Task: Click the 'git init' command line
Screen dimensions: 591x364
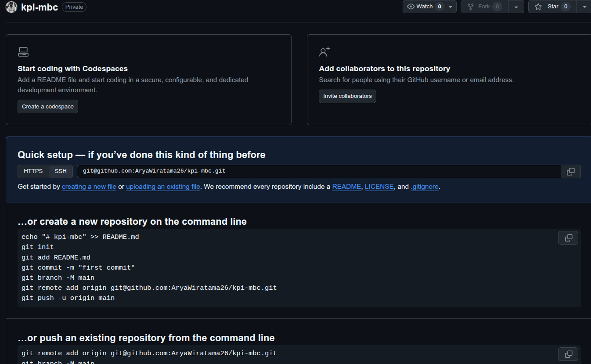Action: pos(38,247)
